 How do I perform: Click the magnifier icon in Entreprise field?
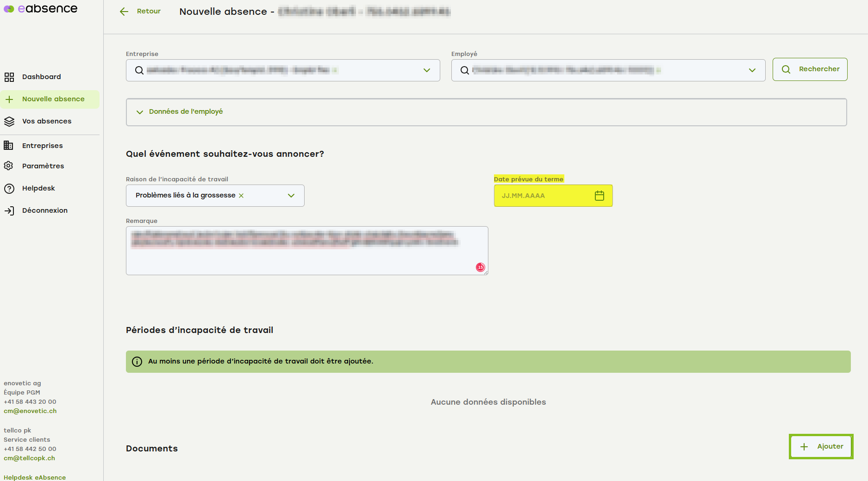(x=139, y=70)
